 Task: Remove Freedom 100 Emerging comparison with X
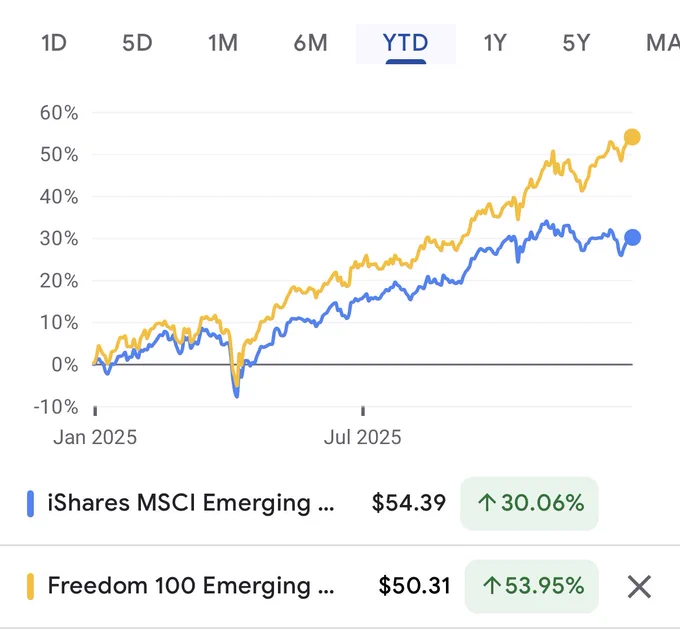[x=639, y=587]
